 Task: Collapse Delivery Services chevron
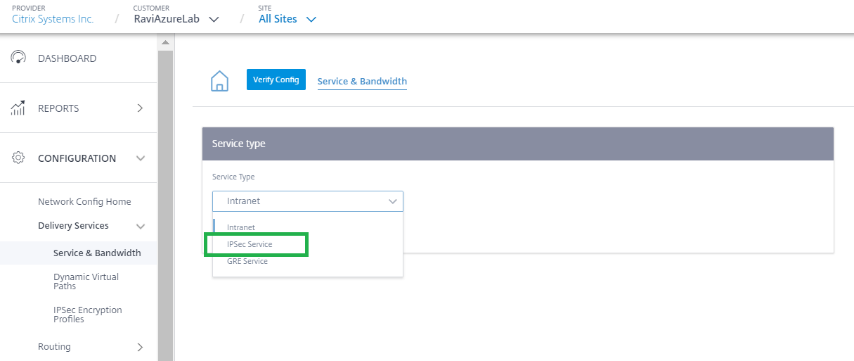[x=141, y=226]
